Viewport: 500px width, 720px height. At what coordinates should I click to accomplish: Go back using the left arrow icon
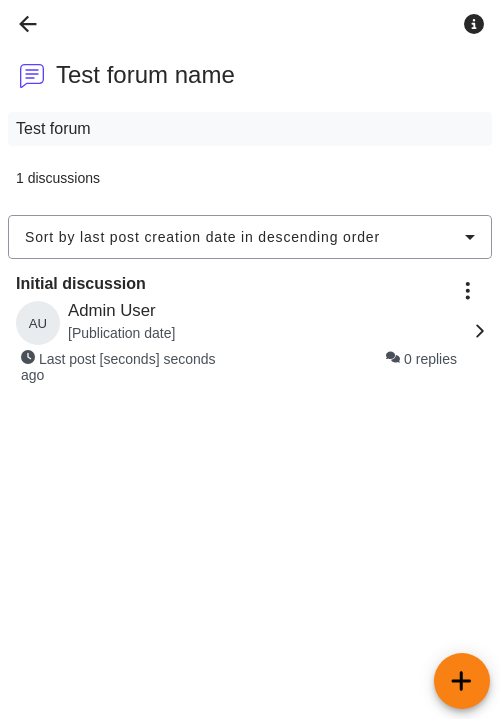(x=28, y=24)
